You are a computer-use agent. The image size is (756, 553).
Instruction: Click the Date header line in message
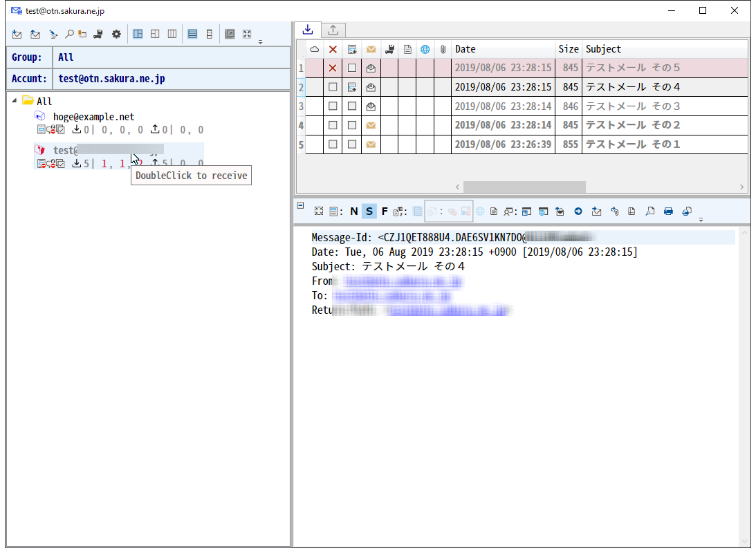click(x=474, y=252)
